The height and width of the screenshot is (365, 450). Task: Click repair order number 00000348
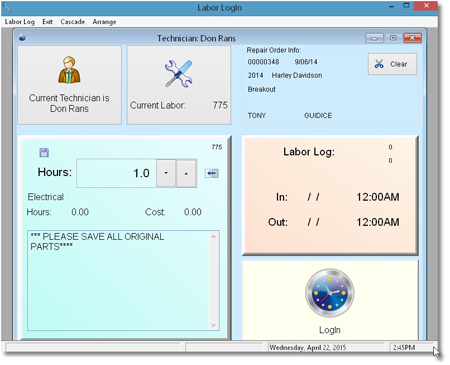263,62
